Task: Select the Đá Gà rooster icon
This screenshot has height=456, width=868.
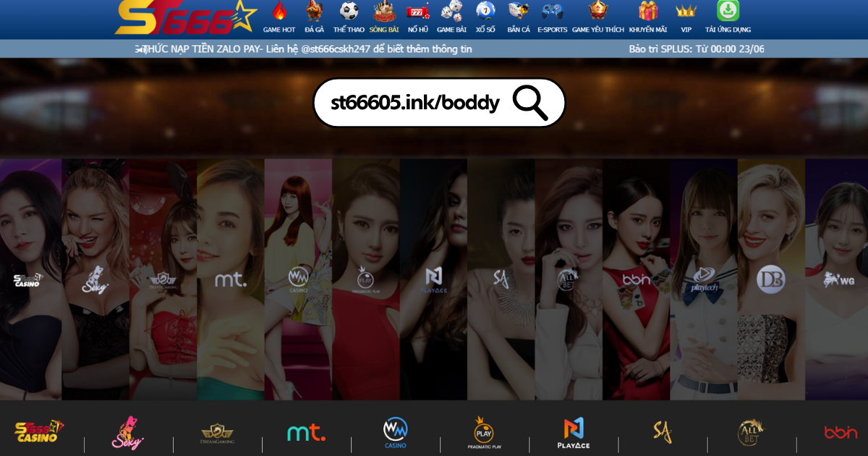Action: point(314,12)
